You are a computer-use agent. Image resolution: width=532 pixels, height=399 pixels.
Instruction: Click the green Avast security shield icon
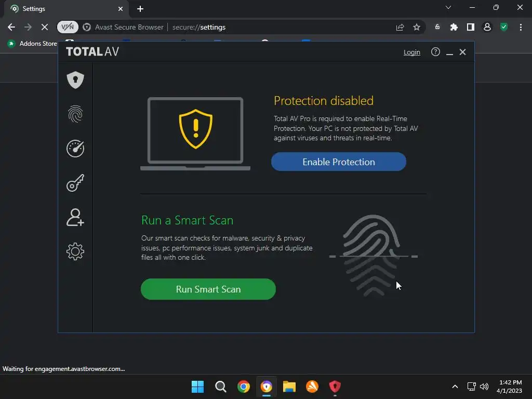tap(504, 27)
